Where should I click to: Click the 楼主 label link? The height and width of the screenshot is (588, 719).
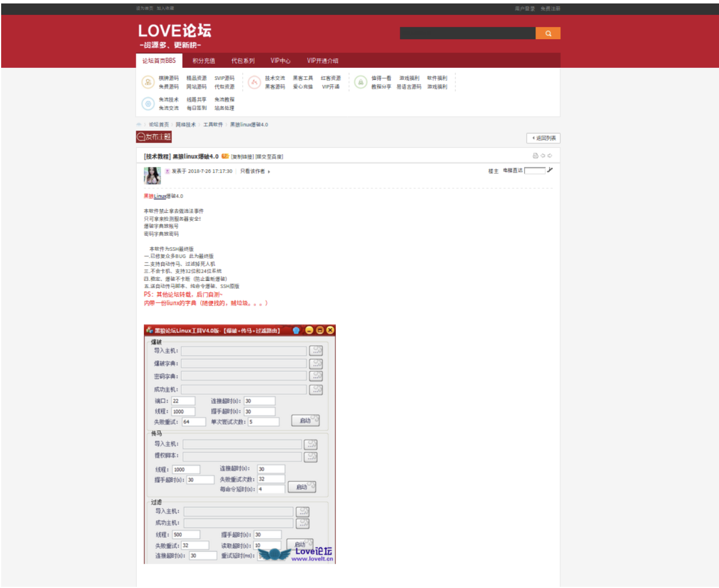[x=493, y=171]
